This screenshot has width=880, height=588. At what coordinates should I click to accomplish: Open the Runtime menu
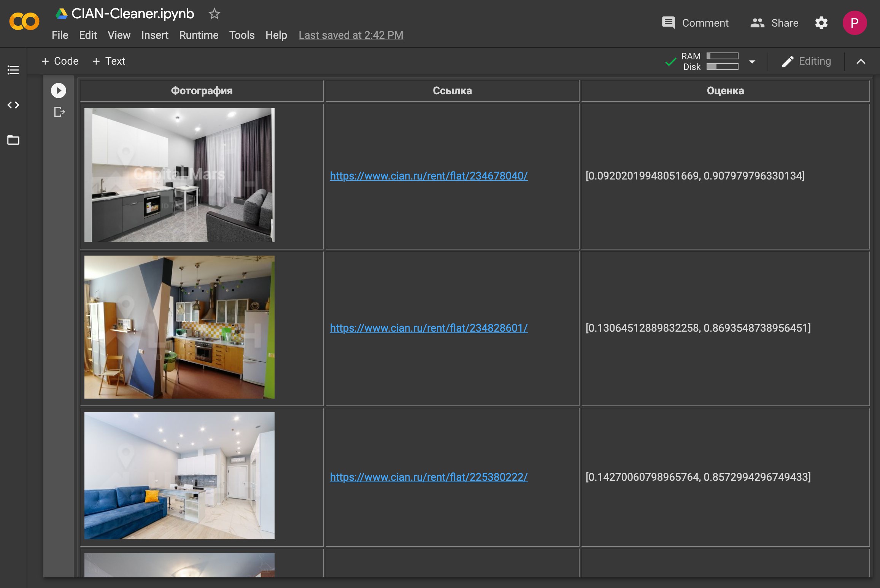(199, 35)
